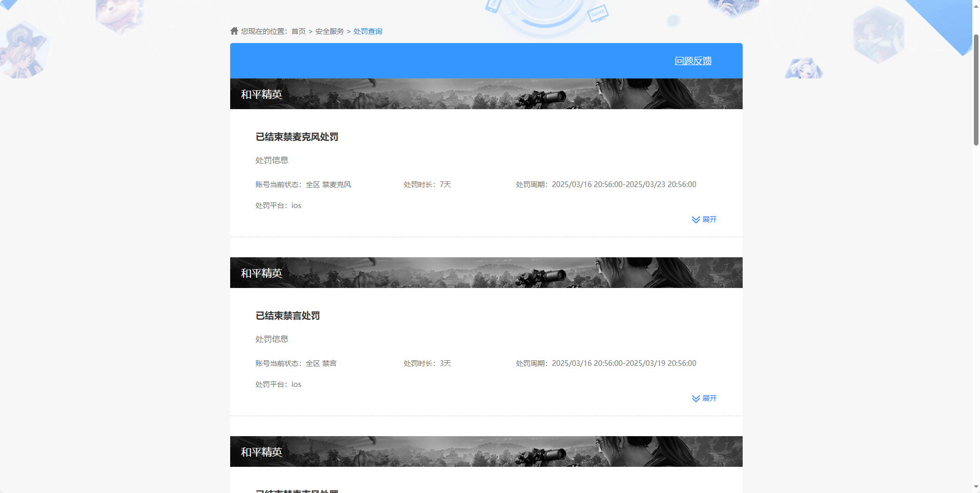
Task: Click the first 和平精英 banner
Action: (485, 94)
